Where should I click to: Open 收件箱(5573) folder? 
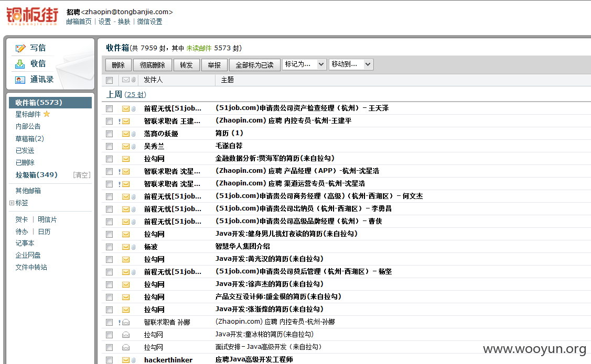tap(50, 102)
